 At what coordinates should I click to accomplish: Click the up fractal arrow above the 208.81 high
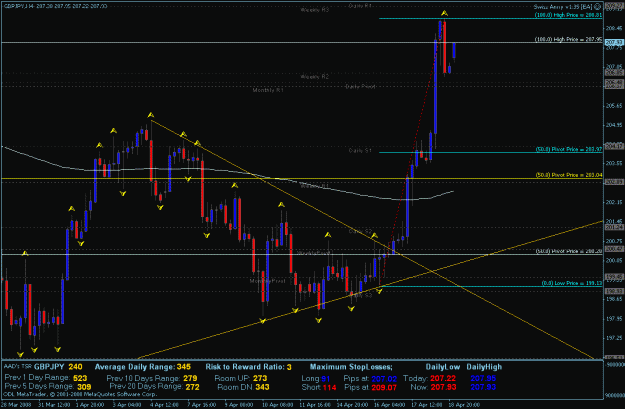coord(444,14)
